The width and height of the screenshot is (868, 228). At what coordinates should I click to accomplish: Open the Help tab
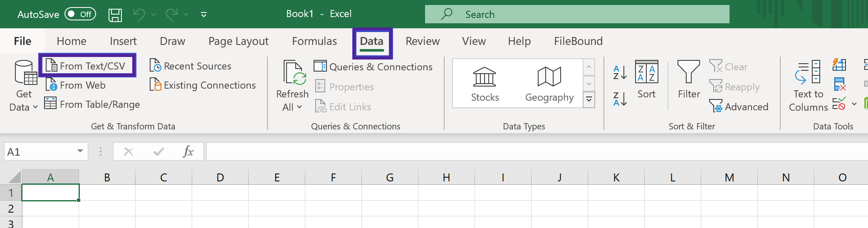(519, 41)
